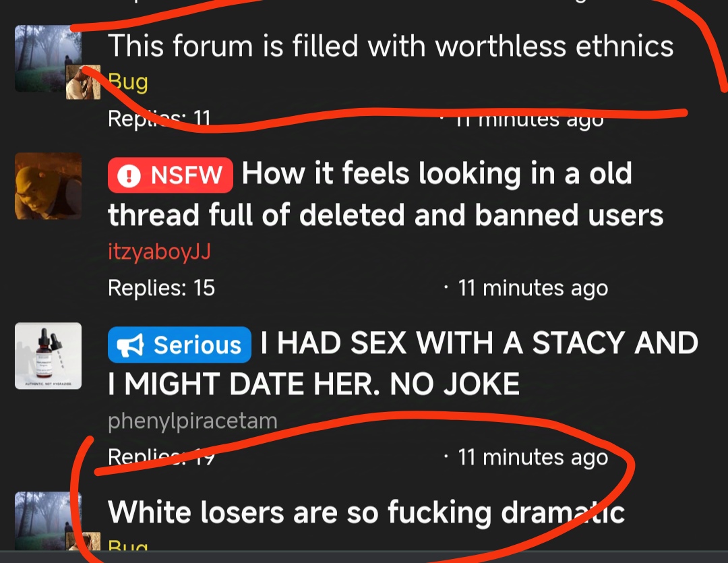The width and height of the screenshot is (728, 563).
Task: Click the NSFW prefix badge
Action: (171, 175)
